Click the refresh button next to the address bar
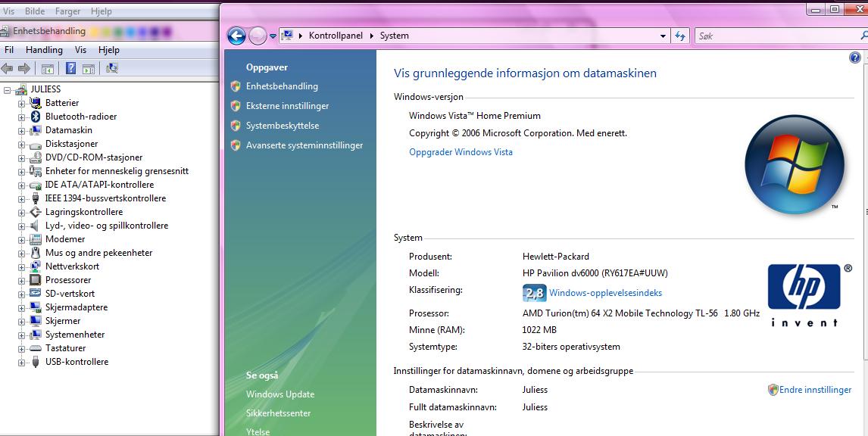Screen dimensions: 868x436 [680, 36]
